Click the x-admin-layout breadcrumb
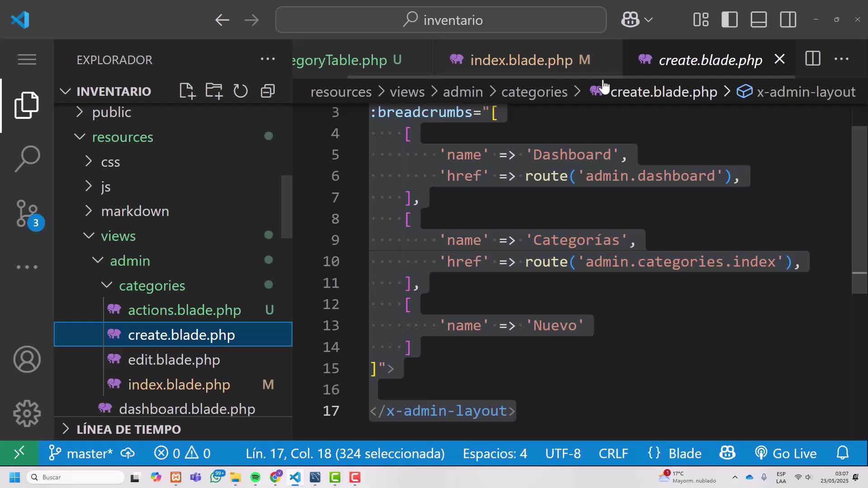This screenshot has width=868, height=488. [796, 92]
